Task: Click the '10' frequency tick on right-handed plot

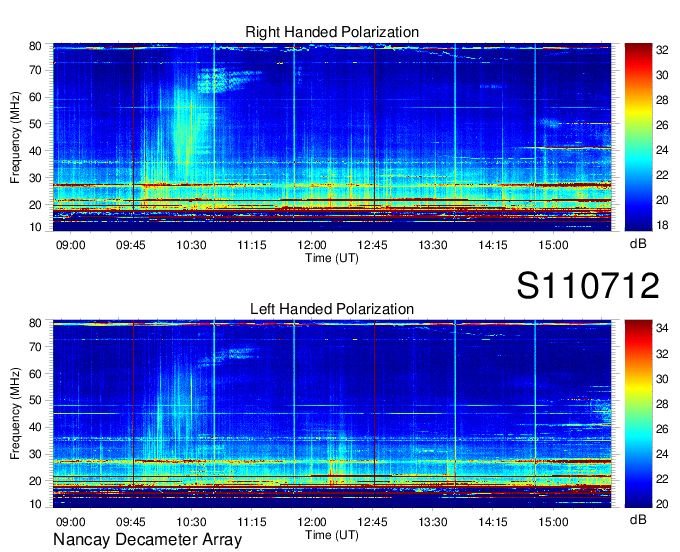Action: pos(35,227)
